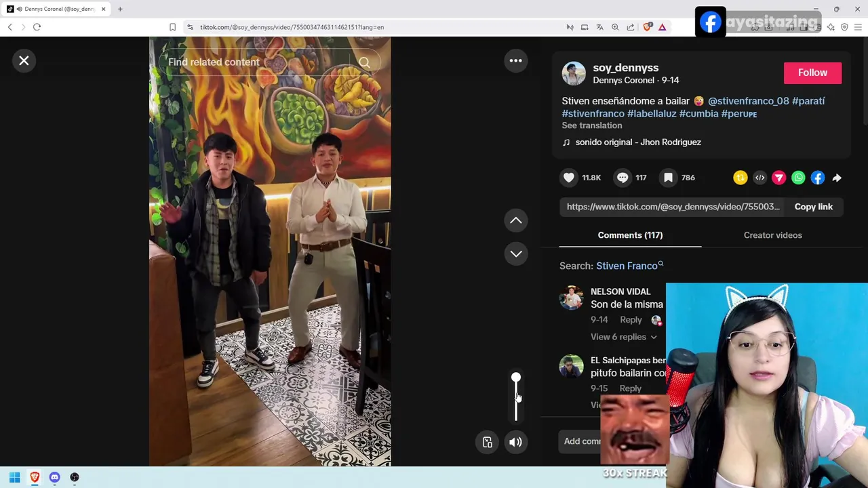Switch to Creator videos tab
The width and height of the screenshot is (868, 488).
[x=772, y=235]
